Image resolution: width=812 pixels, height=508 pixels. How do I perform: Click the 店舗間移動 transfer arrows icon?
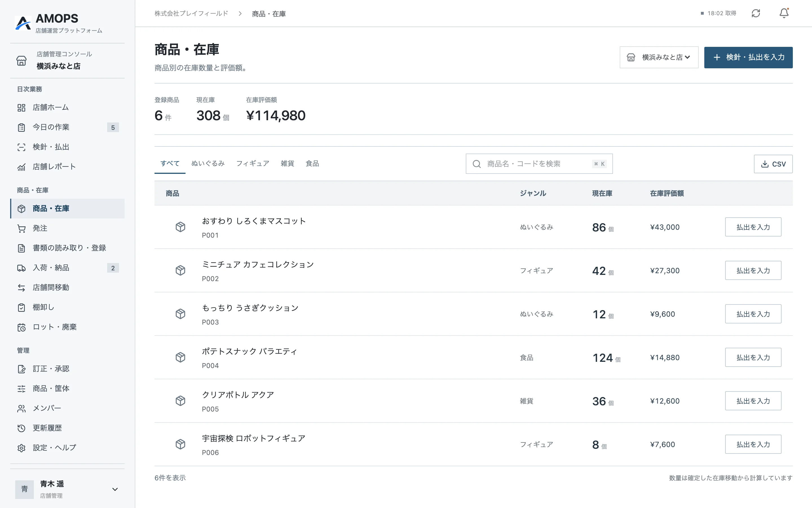tap(21, 288)
